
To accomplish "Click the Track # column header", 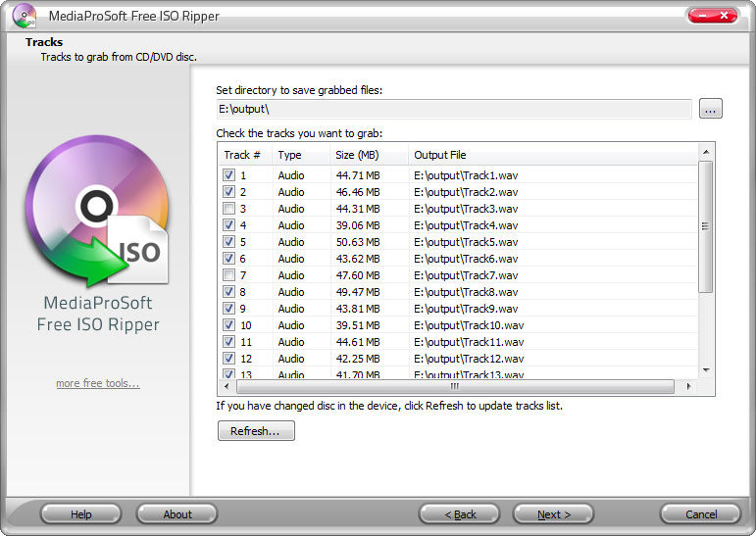I will point(245,155).
